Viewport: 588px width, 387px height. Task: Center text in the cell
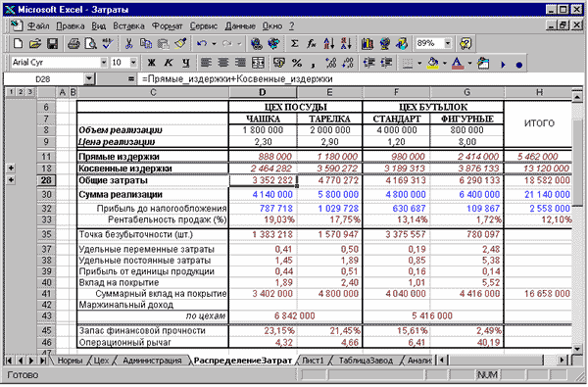point(223,63)
